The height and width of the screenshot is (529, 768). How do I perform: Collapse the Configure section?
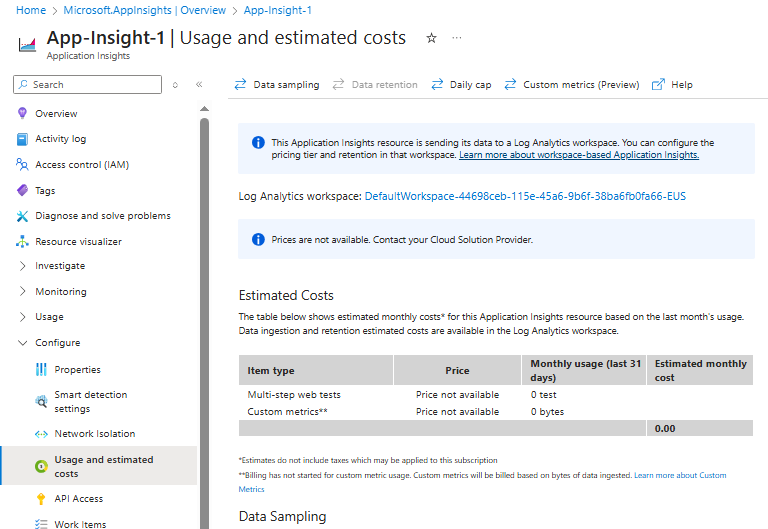(x=22, y=343)
